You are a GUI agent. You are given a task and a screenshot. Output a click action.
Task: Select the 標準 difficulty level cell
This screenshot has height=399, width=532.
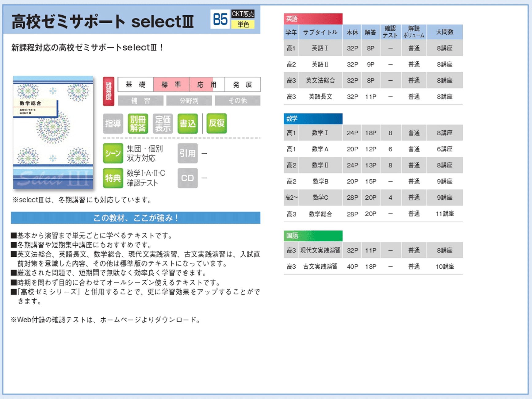click(x=171, y=85)
